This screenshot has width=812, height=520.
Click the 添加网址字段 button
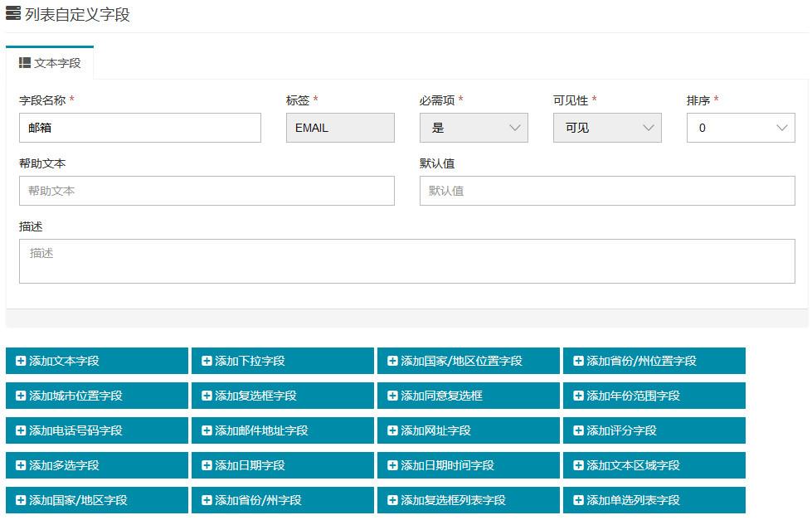click(469, 430)
